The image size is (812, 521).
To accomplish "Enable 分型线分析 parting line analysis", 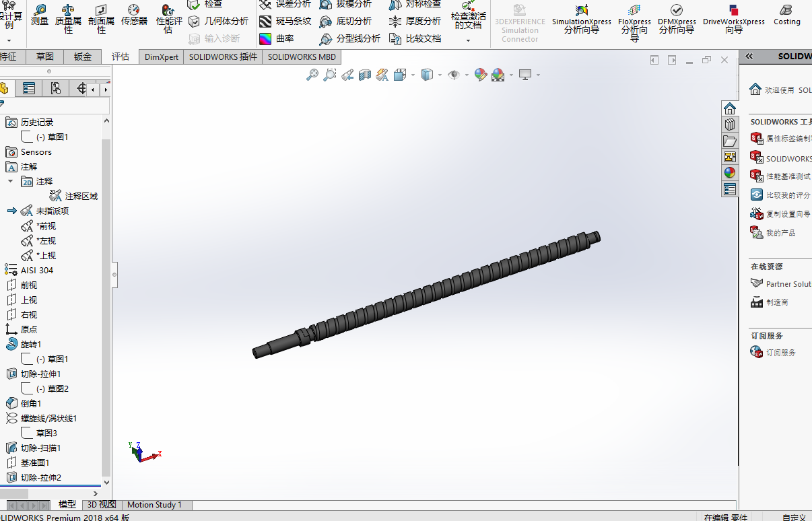I will pyautogui.click(x=350, y=39).
